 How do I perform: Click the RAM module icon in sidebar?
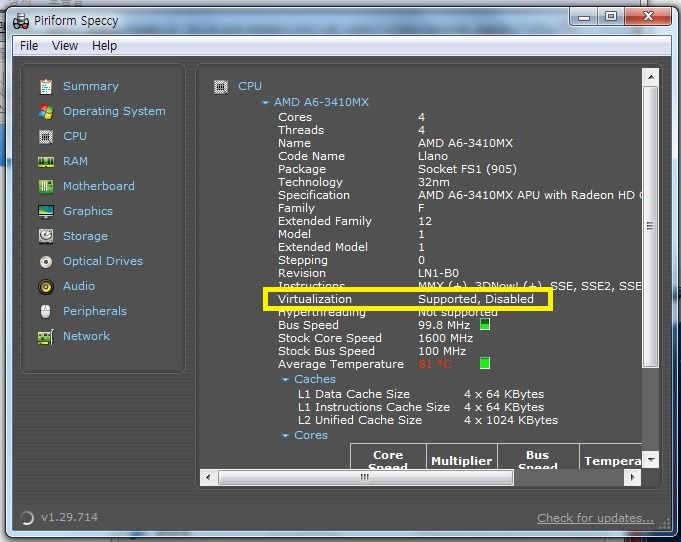click(46, 162)
